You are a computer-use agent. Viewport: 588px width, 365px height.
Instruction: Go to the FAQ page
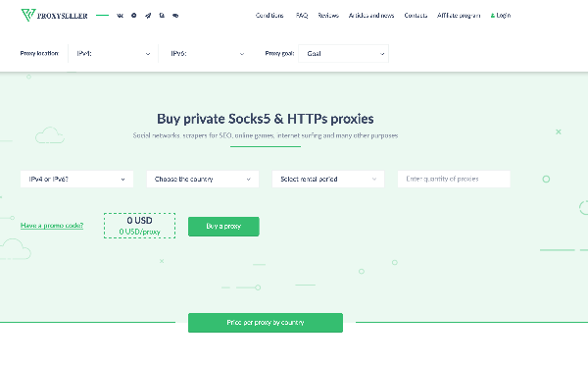click(x=302, y=16)
